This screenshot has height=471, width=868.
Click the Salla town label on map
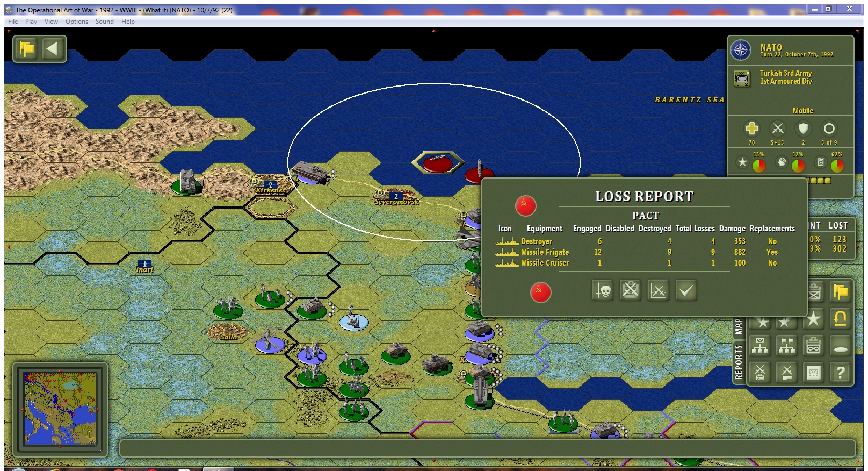click(228, 337)
